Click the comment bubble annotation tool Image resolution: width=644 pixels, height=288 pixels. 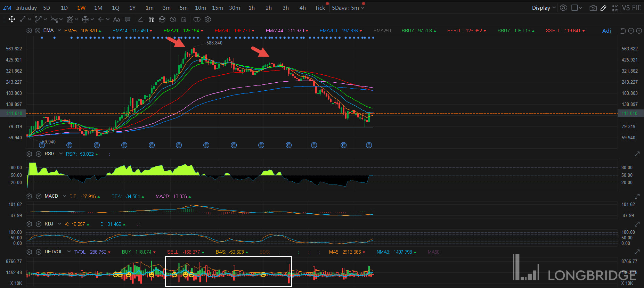coord(128,19)
